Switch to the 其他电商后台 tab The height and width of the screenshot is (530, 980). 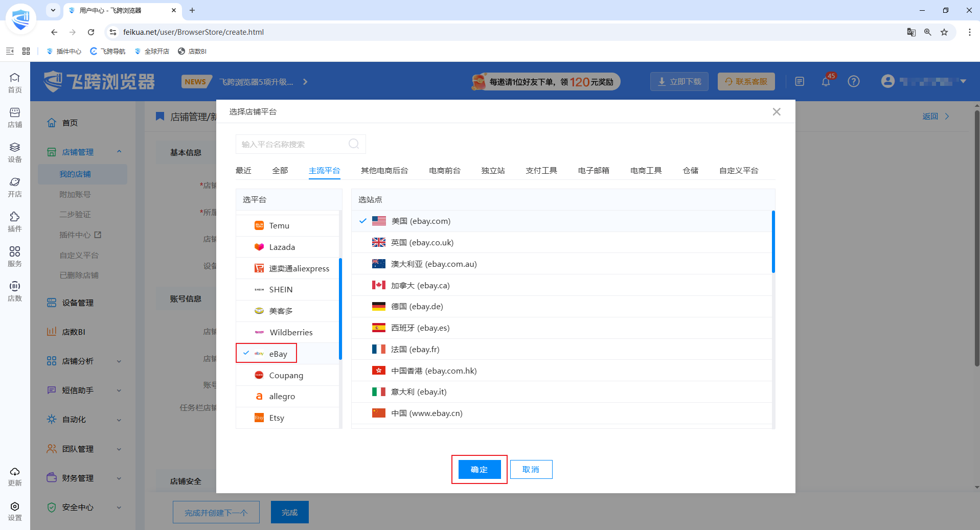384,170
